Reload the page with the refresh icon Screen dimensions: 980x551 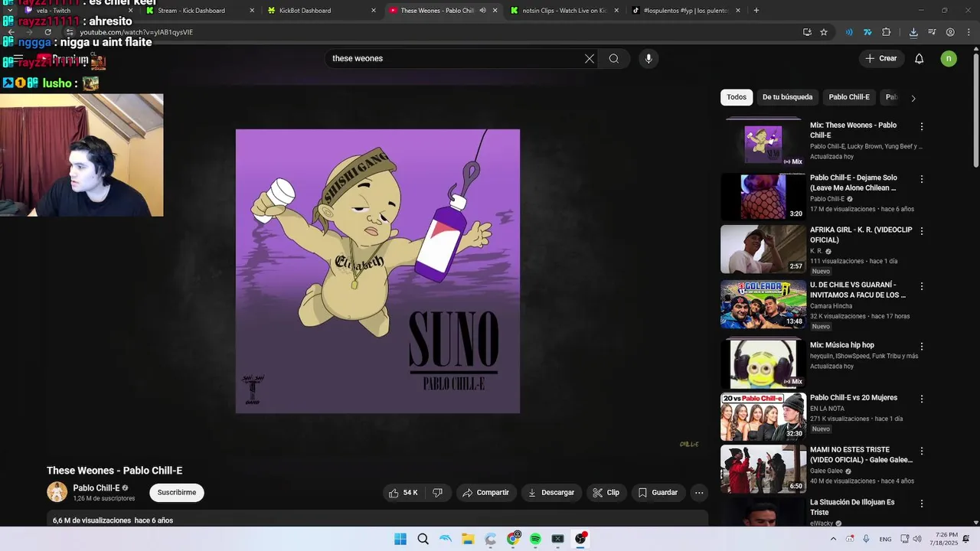pyautogui.click(x=47, y=32)
